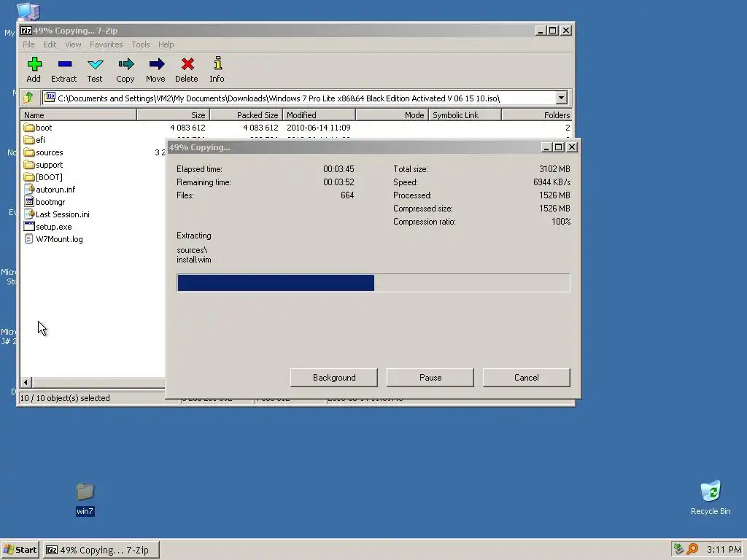The height and width of the screenshot is (560, 747).
Task: Click the network tray icon in taskbar
Action: click(678, 549)
